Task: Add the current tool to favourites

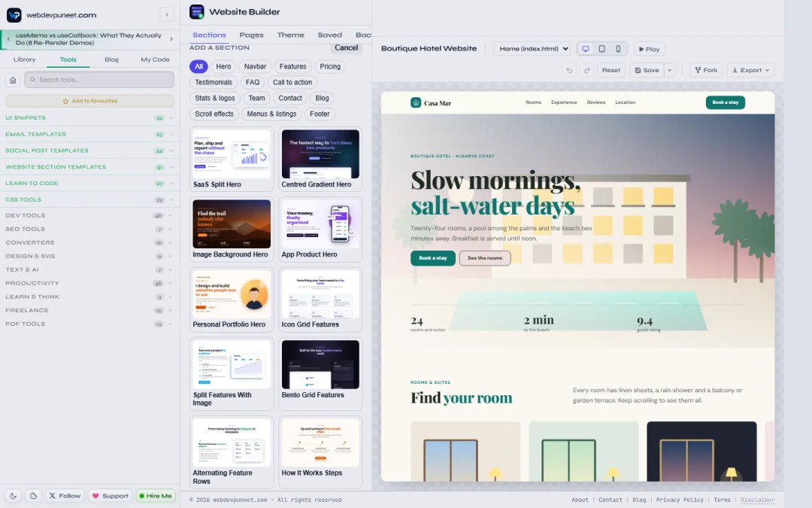Action: tap(89, 101)
